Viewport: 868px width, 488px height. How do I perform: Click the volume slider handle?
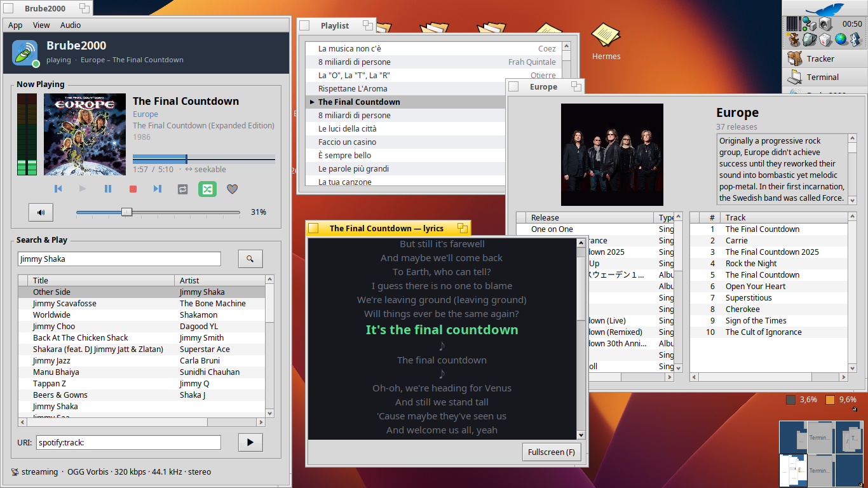coord(126,212)
